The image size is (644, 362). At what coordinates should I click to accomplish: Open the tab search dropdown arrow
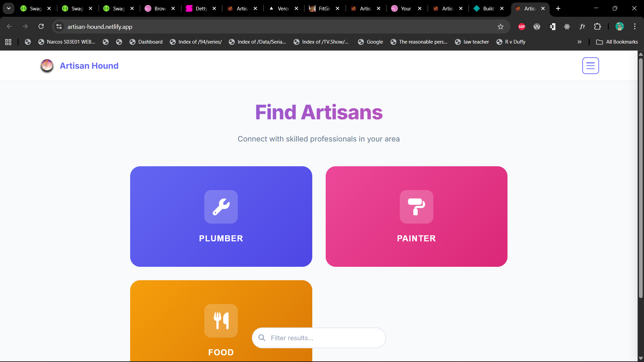[8, 8]
